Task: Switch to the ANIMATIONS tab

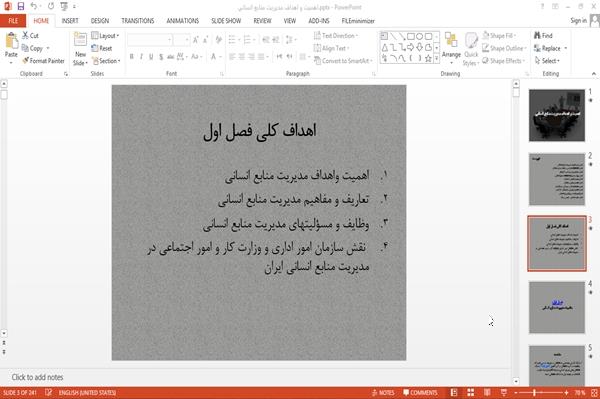Action: tap(183, 21)
